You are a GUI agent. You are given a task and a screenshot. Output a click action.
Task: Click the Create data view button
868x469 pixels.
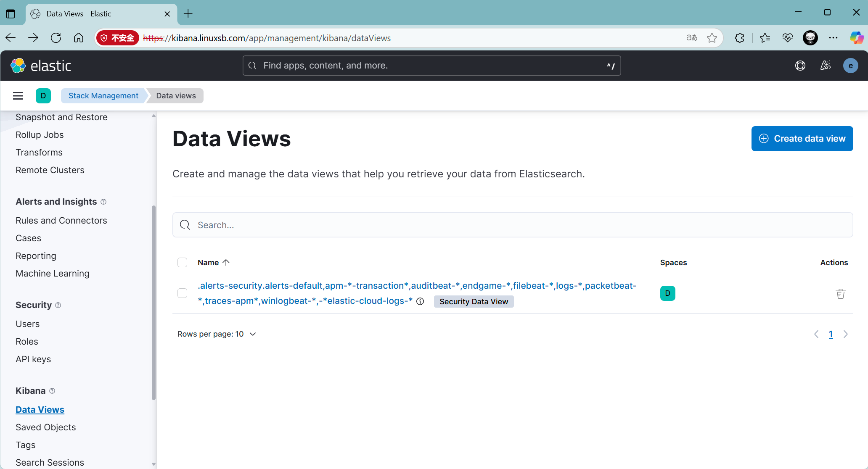(x=802, y=139)
